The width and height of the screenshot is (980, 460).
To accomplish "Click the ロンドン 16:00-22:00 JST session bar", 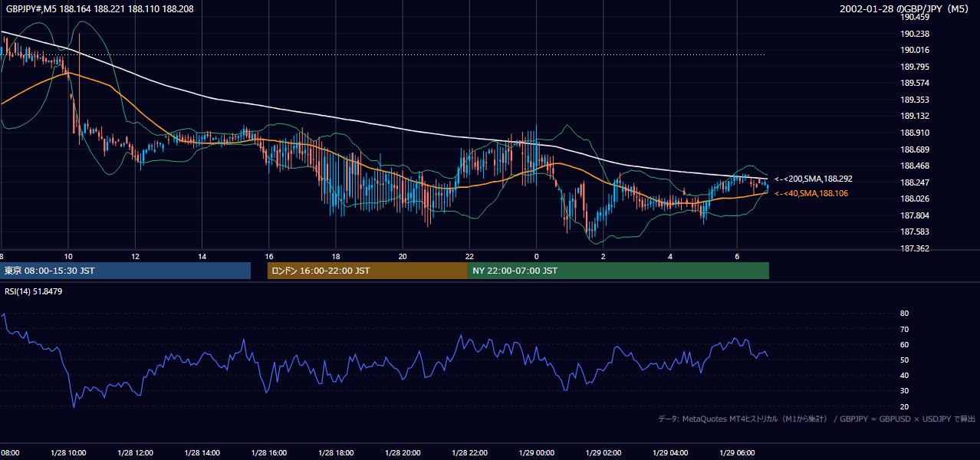I will point(367,271).
